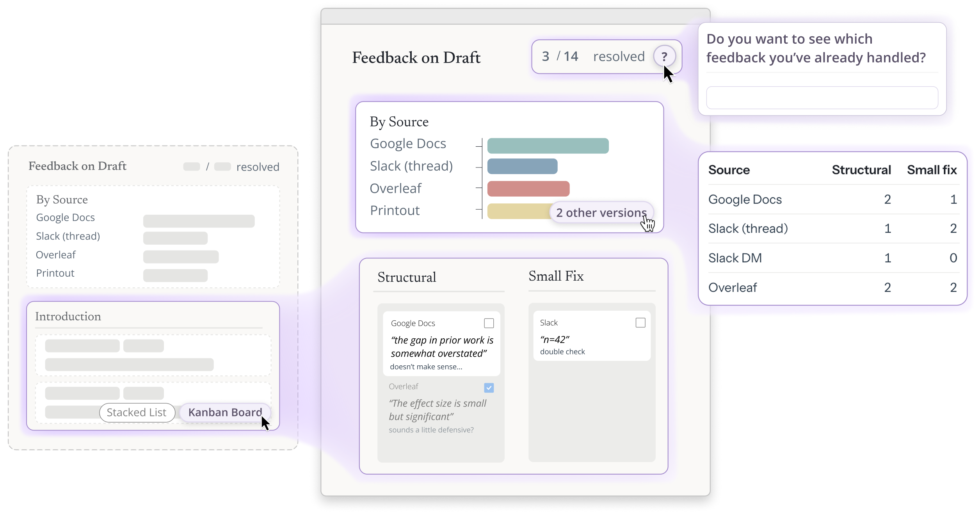Tick the Slack n=42 card checkbox
The height and width of the screenshot is (514, 980).
point(640,323)
